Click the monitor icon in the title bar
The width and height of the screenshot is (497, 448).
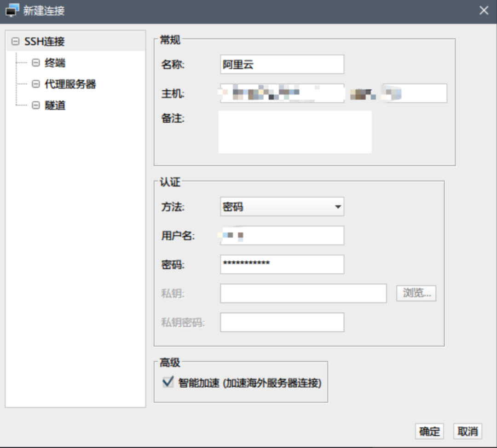point(12,10)
